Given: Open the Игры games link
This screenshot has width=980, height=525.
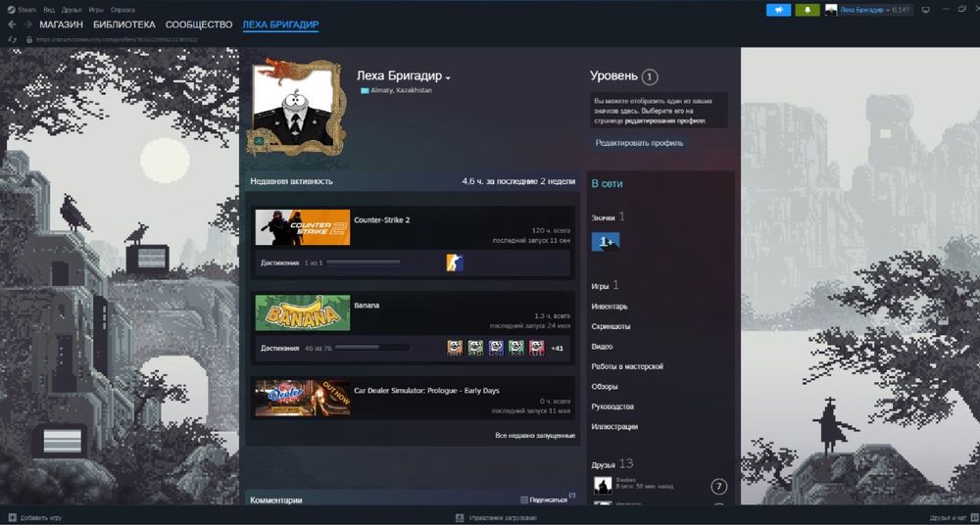Looking at the screenshot, I should point(600,286).
